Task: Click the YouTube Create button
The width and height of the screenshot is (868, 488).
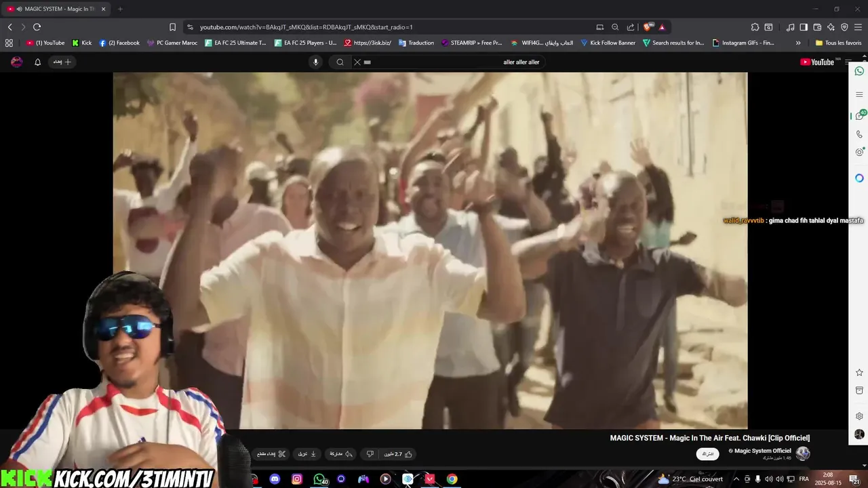Action: 62,62
